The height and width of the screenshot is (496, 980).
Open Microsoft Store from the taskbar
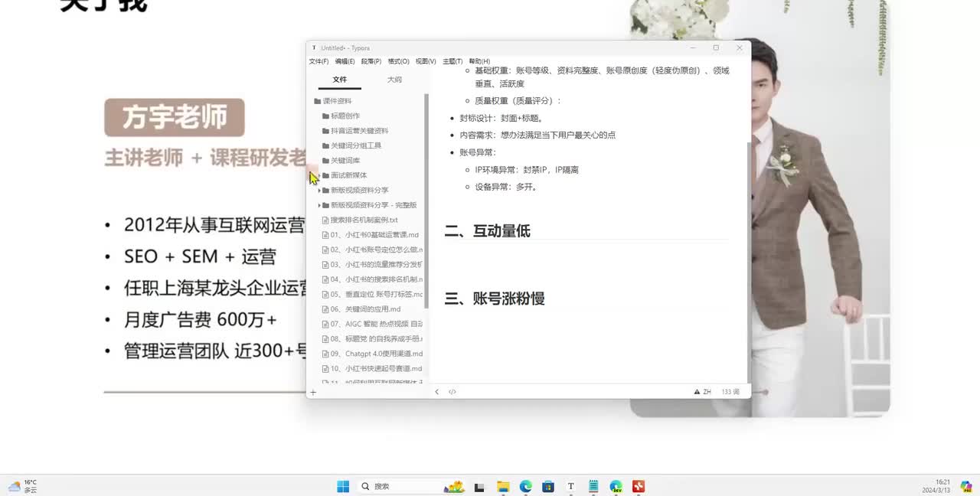pyautogui.click(x=548, y=486)
